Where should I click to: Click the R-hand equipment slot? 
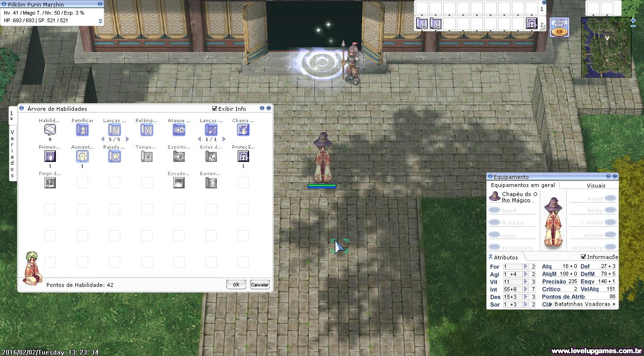pyautogui.click(x=512, y=223)
